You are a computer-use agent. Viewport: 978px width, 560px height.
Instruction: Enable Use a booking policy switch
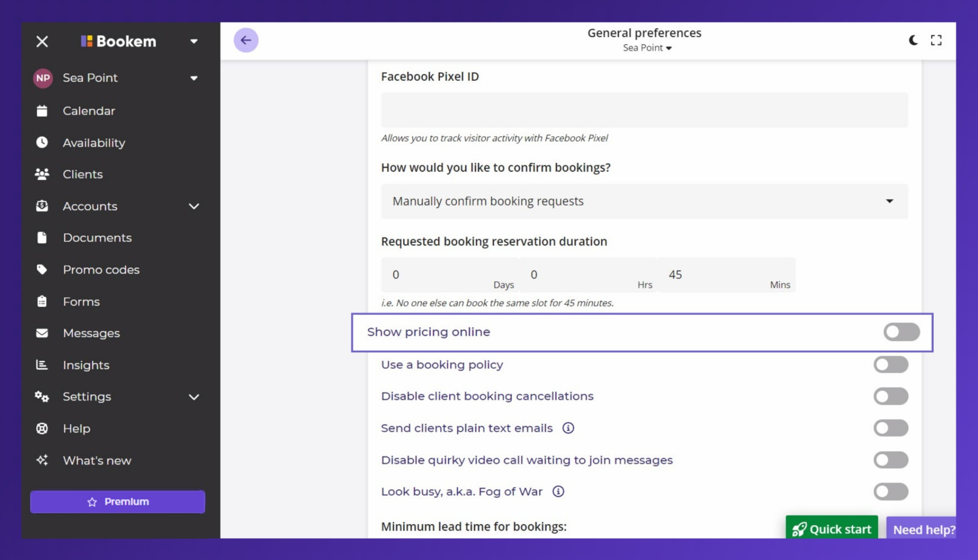point(891,365)
